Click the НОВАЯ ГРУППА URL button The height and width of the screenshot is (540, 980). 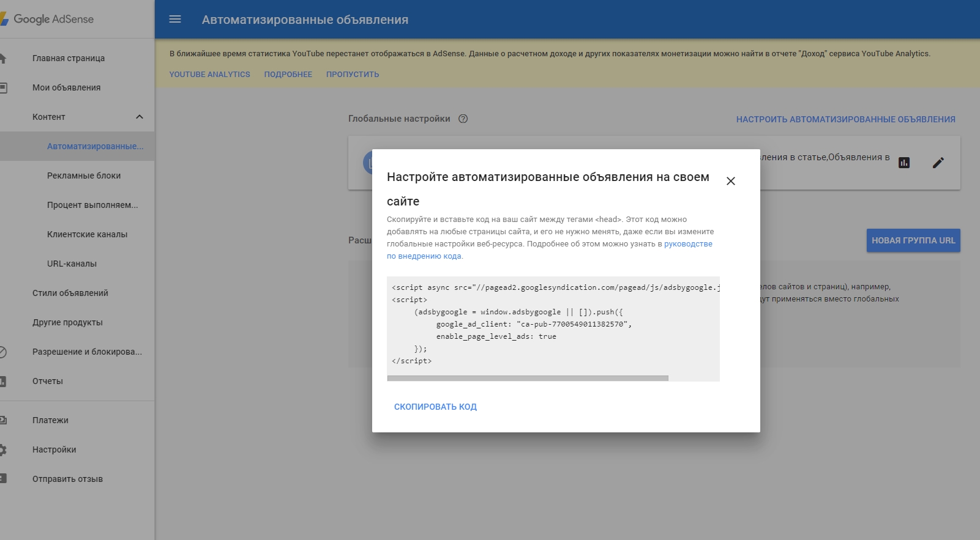pyautogui.click(x=913, y=240)
